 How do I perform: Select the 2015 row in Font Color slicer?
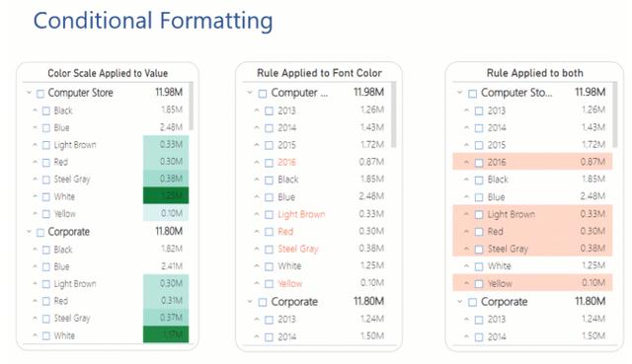tap(317, 145)
